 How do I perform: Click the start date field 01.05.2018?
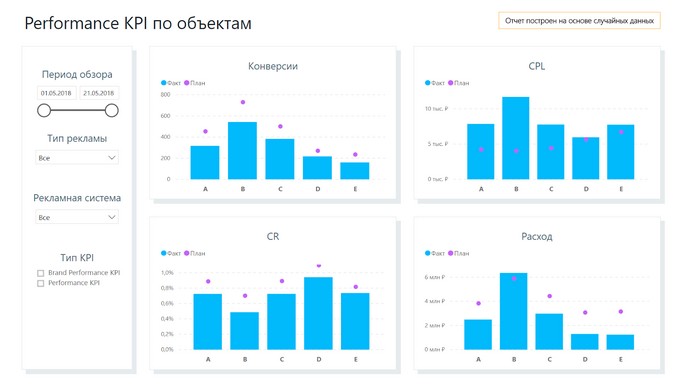(x=56, y=93)
